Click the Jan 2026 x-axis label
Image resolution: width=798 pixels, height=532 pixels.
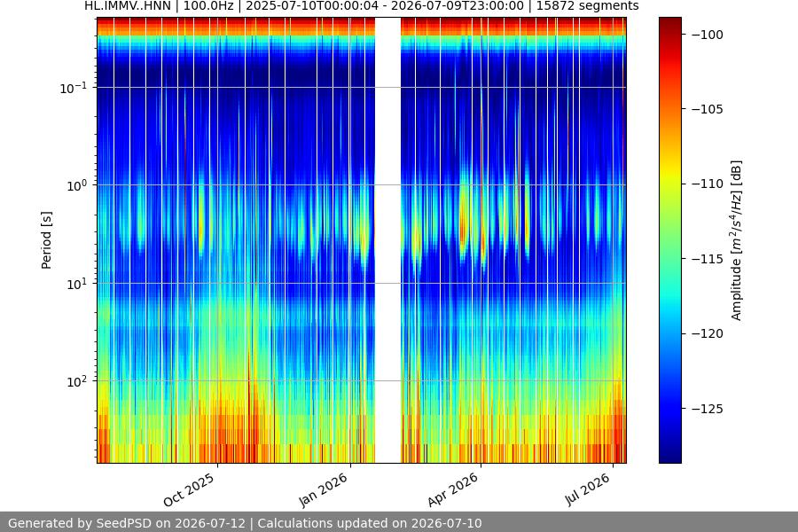(323, 489)
